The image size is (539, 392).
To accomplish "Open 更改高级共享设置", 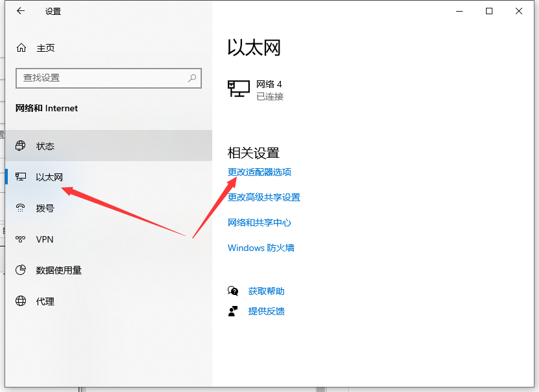I will click(263, 197).
